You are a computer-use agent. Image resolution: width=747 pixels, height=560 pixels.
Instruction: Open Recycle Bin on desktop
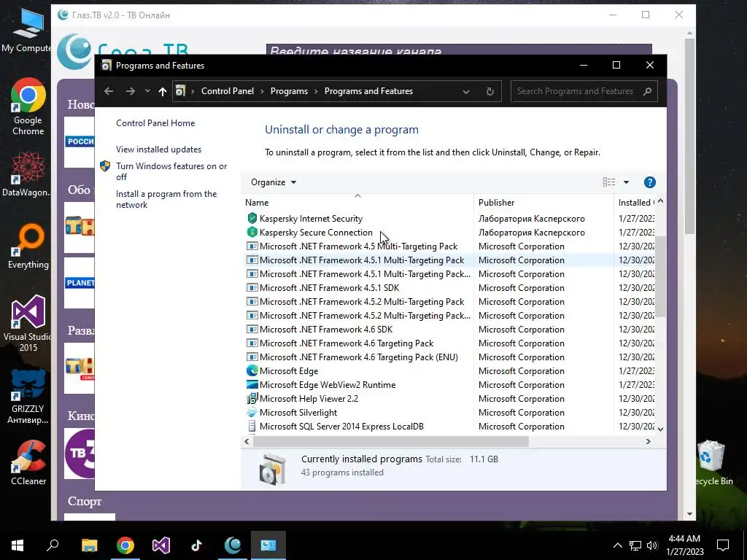(x=712, y=463)
